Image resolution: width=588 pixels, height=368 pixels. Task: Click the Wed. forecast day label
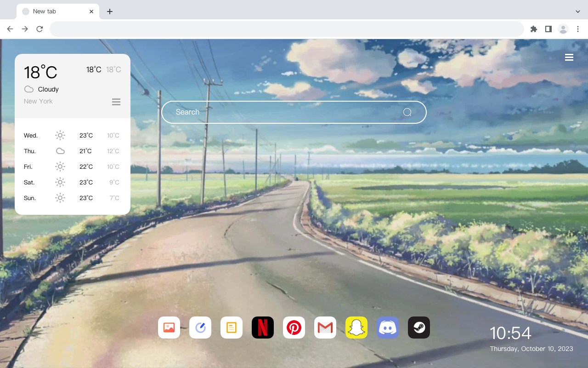[31, 135]
